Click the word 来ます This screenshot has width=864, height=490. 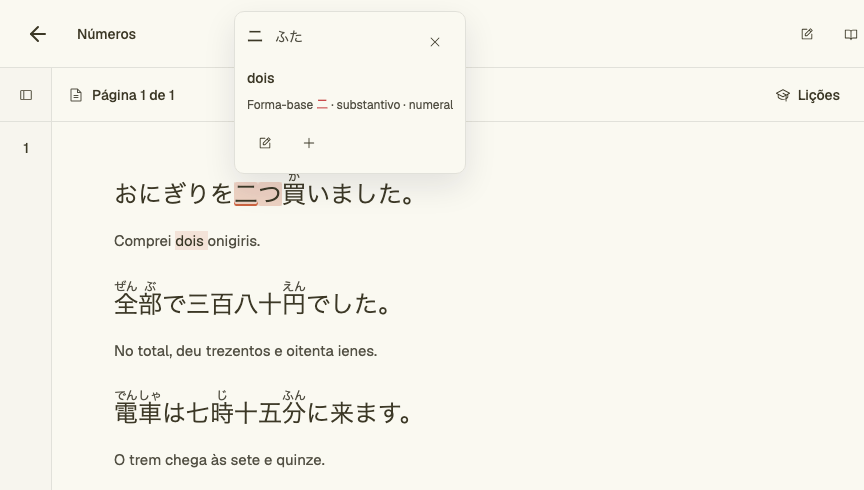pyautogui.click(x=365, y=413)
